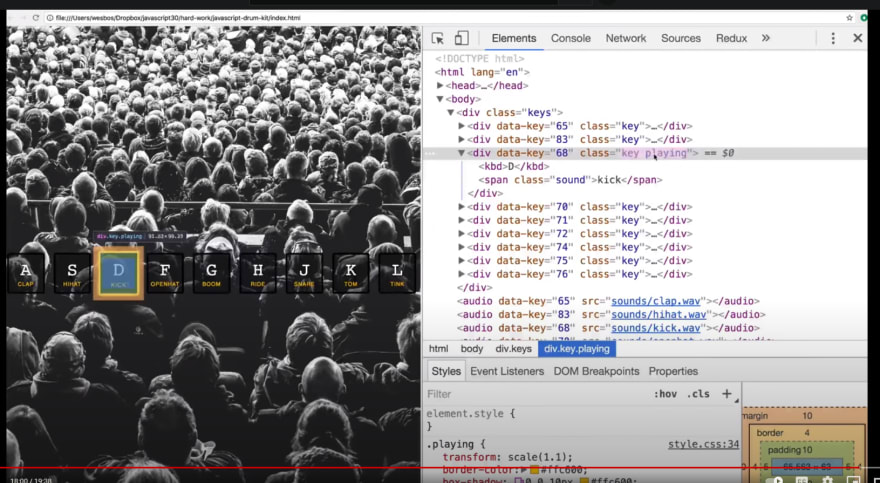This screenshot has height=483, width=880.
Task: Expand the div data-key 83 node
Action: [x=462, y=139]
